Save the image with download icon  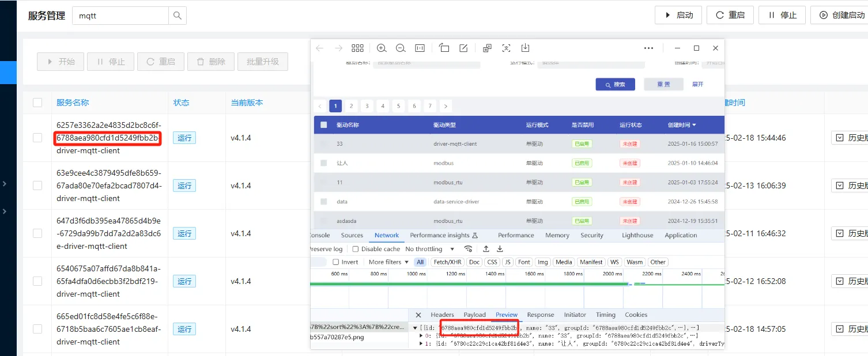(x=525, y=48)
